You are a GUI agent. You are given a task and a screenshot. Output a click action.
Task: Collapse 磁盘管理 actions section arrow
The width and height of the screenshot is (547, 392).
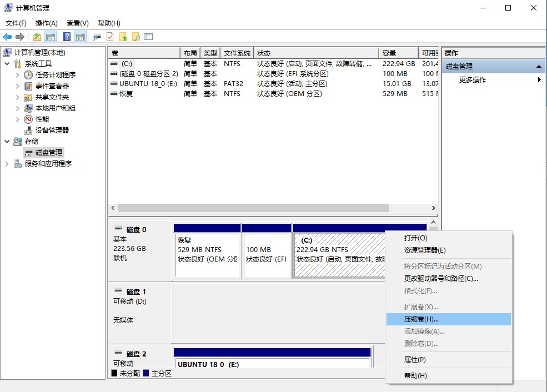[x=539, y=66]
